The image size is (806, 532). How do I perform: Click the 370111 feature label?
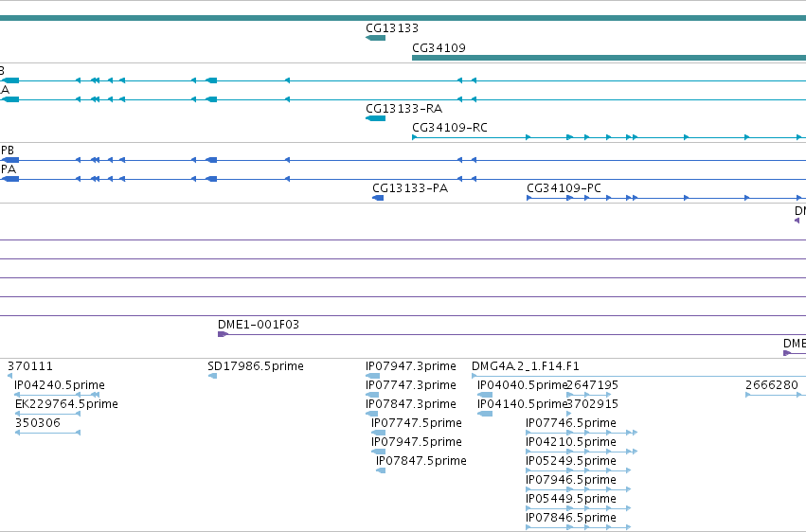click(29, 366)
